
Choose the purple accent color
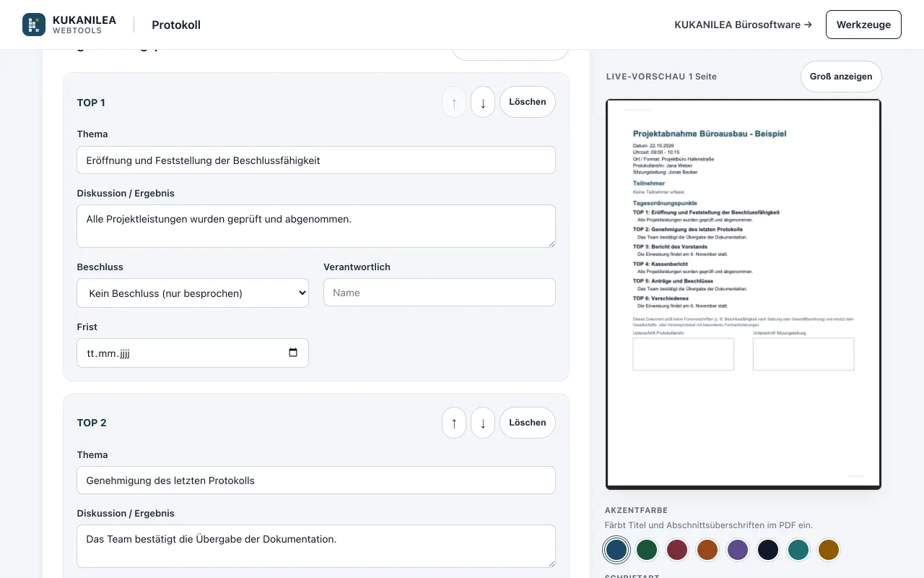point(738,551)
